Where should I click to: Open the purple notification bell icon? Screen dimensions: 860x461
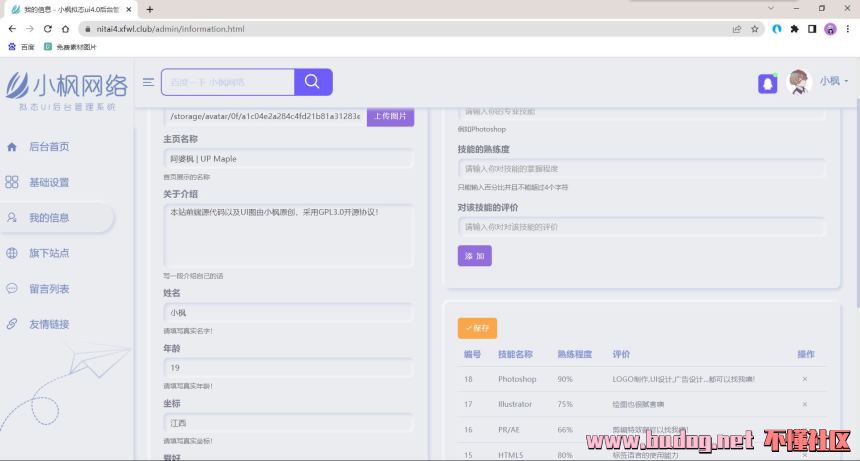(x=767, y=83)
